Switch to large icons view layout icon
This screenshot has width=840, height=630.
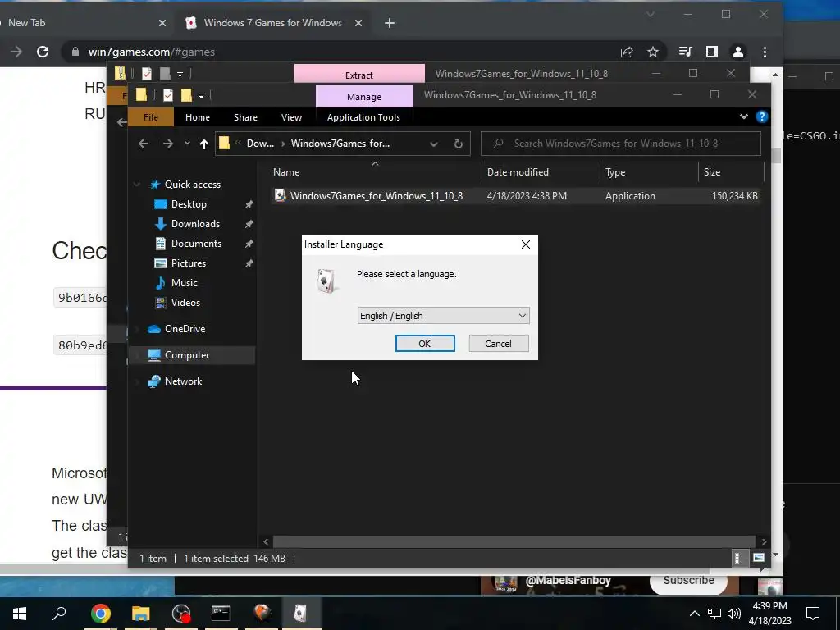759,558
